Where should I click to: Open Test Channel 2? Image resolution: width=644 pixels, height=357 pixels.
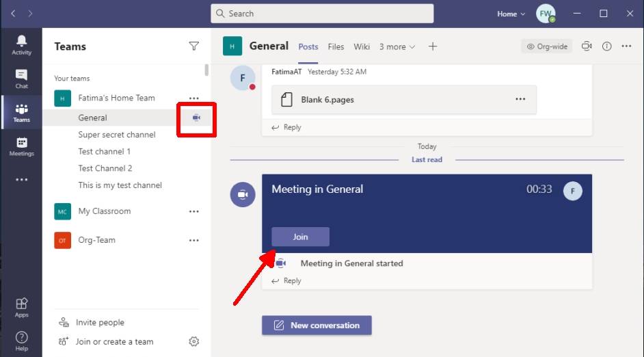click(x=105, y=168)
